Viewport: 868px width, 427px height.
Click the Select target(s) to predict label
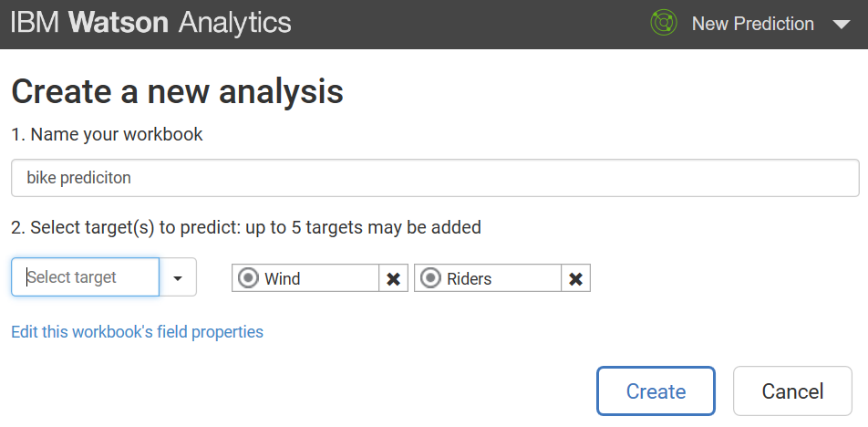(245, 226)
